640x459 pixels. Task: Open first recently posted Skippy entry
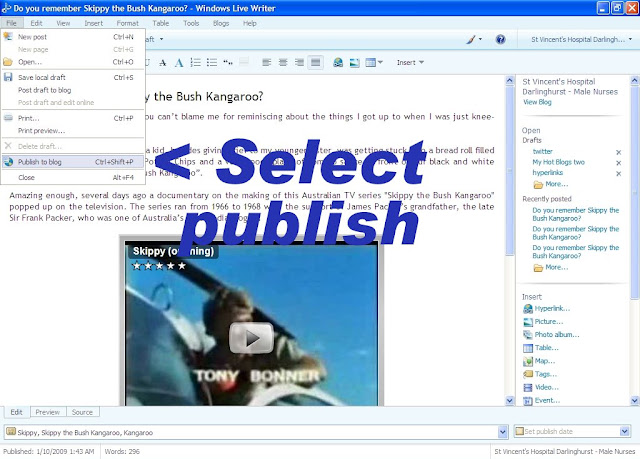(x=576, y=214)
